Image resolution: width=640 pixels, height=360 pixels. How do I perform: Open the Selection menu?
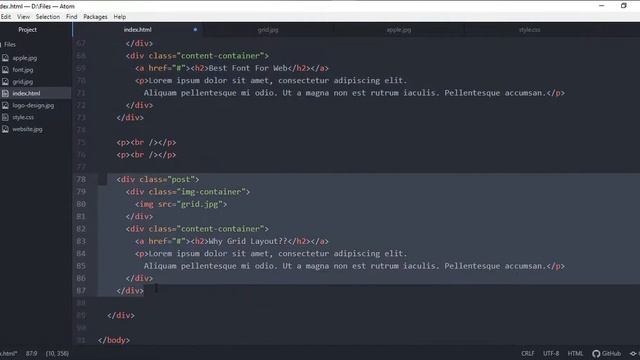tap(48, 17)
